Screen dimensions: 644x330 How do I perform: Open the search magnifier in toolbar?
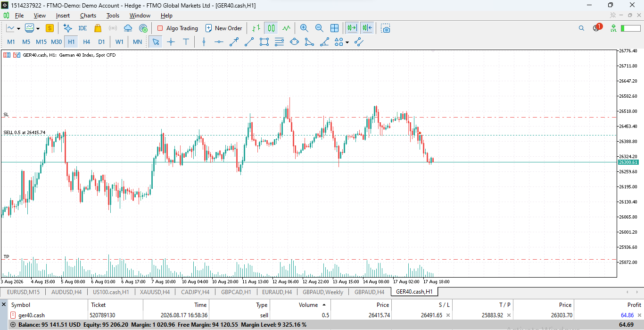click(581, 28)
